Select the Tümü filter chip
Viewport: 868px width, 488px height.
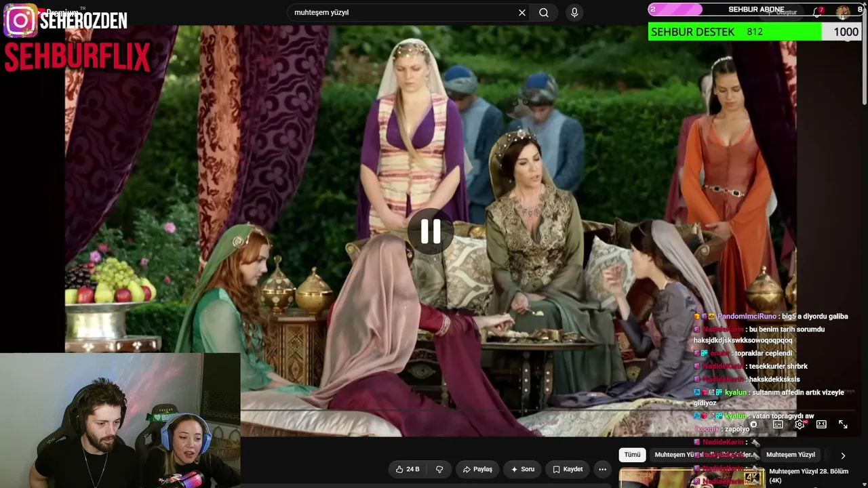tap(632, 455)
